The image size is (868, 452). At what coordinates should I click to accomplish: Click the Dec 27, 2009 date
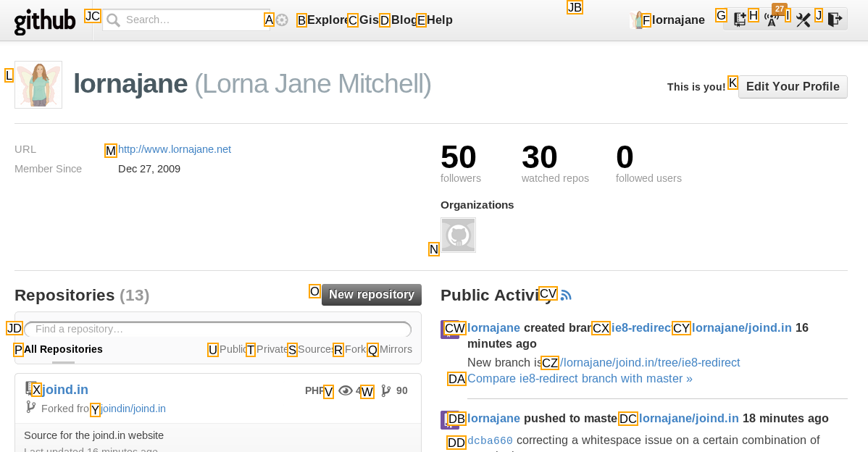[x=149, y=169]
